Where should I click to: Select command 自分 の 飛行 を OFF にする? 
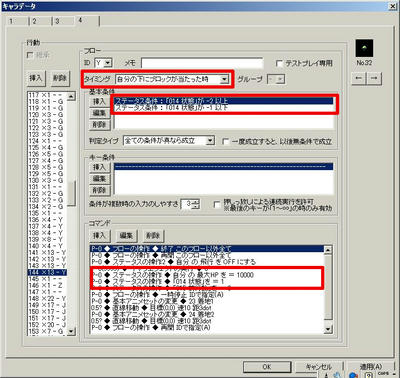[x=207, y=262]
